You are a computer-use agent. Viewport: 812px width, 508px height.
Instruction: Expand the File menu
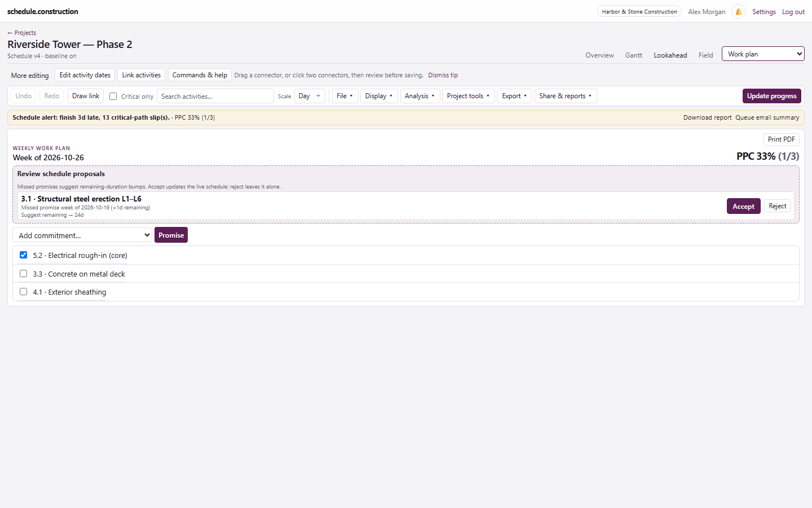[x=345, y=96]
